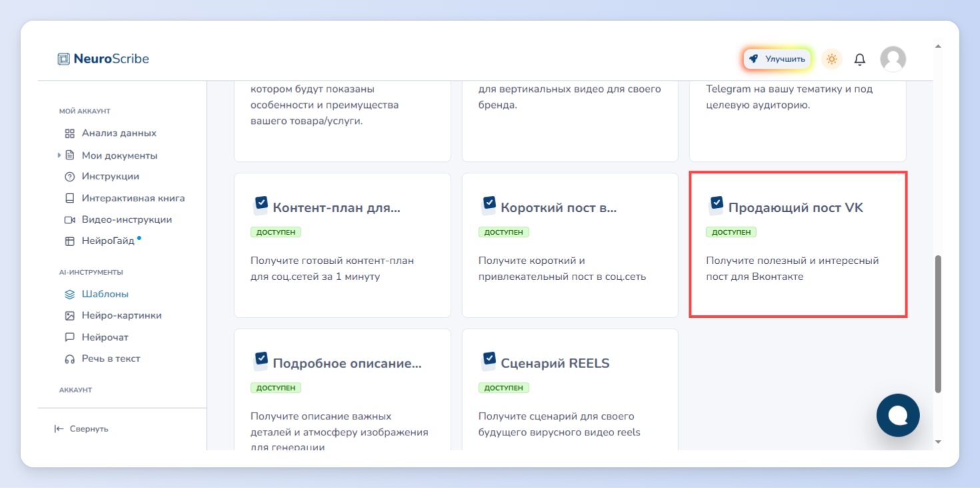The height and width of the screenshot is (488, 980).
Task: Click the Свернуть collapse arrow icon
Action: point(59,429)
